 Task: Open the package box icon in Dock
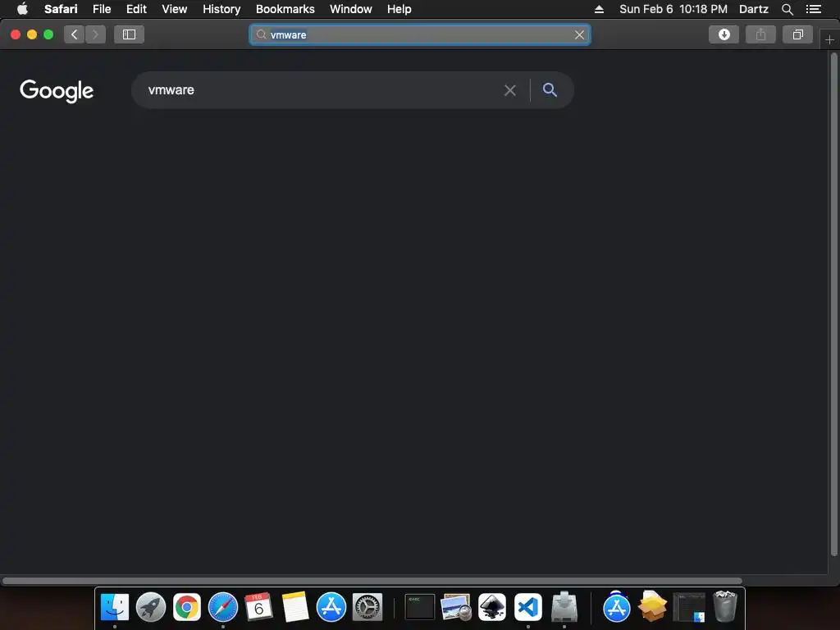click(652, 606)
